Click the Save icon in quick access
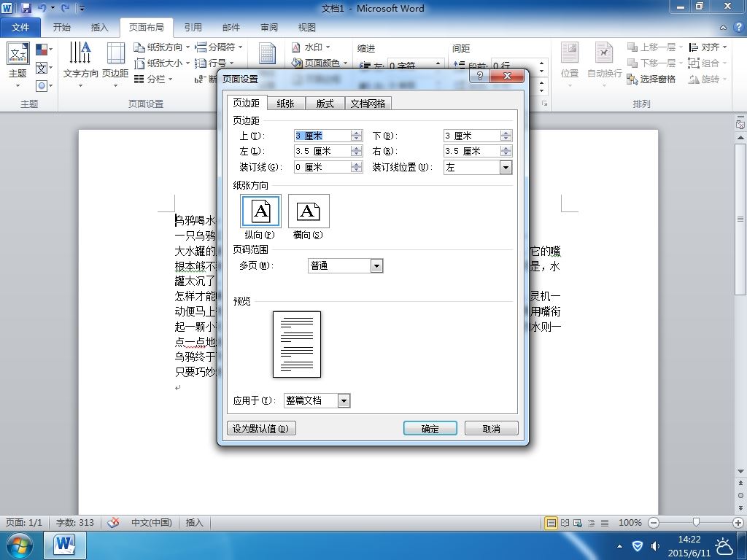Screen dimensions: 747x560 point(26,7)
